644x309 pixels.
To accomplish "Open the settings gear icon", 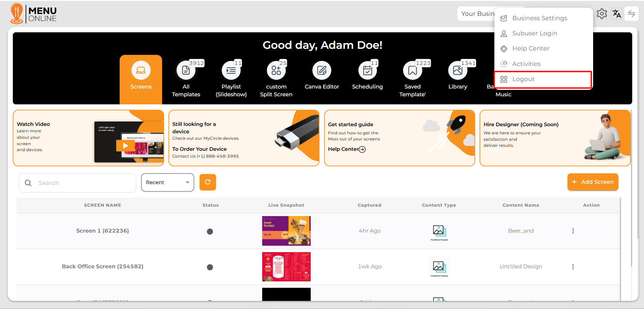I will click(x=602, y=14).
